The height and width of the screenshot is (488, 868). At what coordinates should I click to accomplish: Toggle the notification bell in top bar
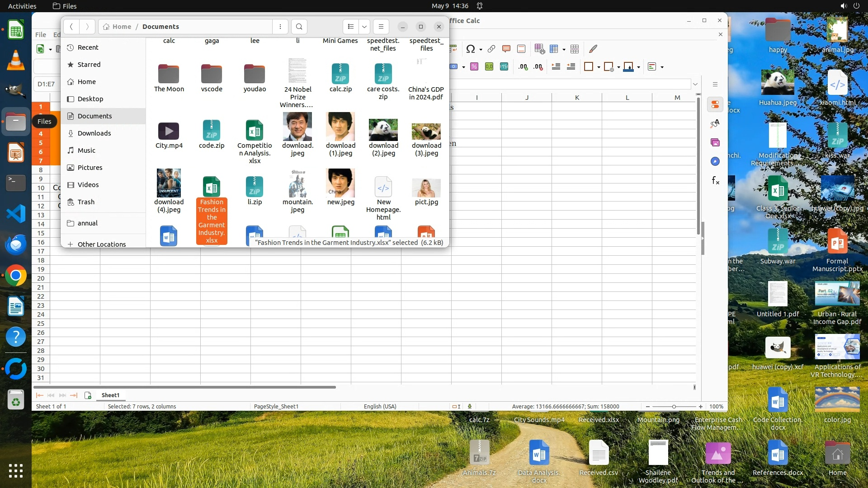pos(480,6)
